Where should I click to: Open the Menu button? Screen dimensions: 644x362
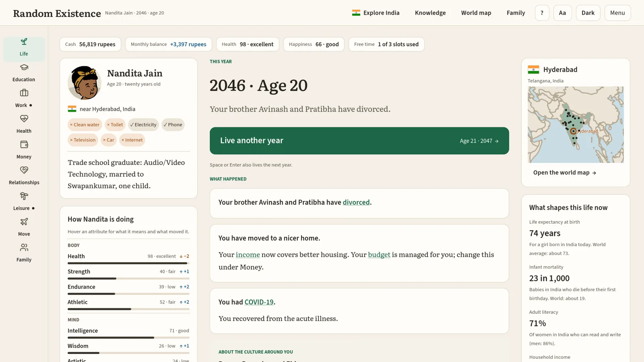coord(617,13)
